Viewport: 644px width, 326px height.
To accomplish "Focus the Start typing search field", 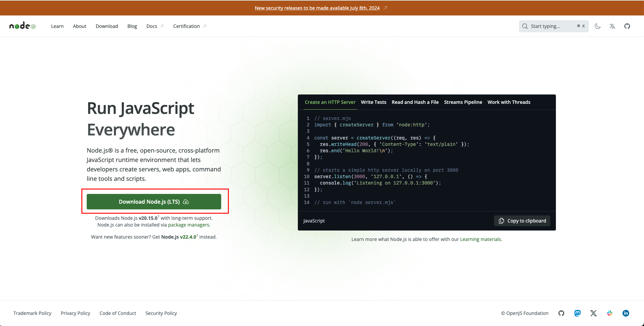I will pyautogui.click(x=554, y=26).
